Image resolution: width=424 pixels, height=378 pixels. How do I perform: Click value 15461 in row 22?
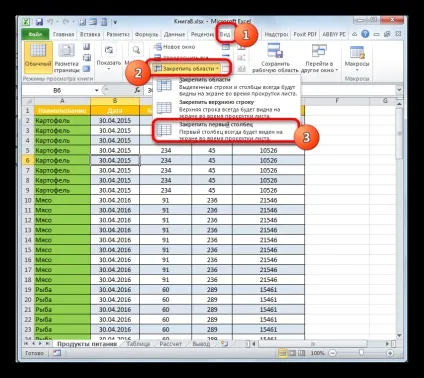268,319
